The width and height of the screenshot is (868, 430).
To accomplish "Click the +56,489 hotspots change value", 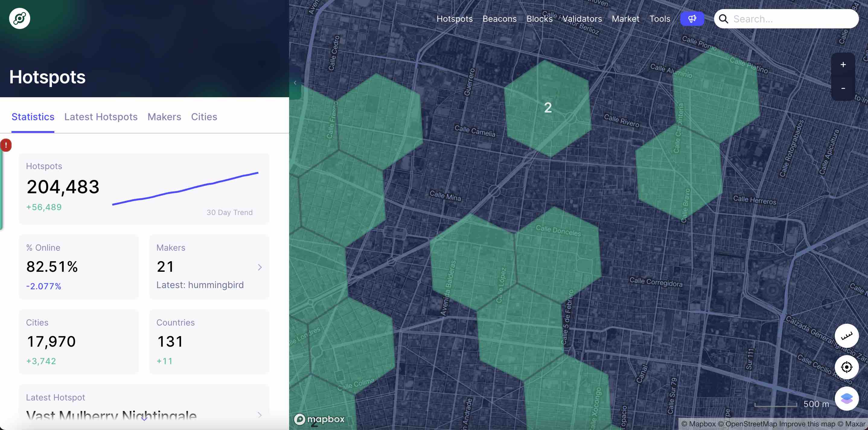I will tap(44, 207).
